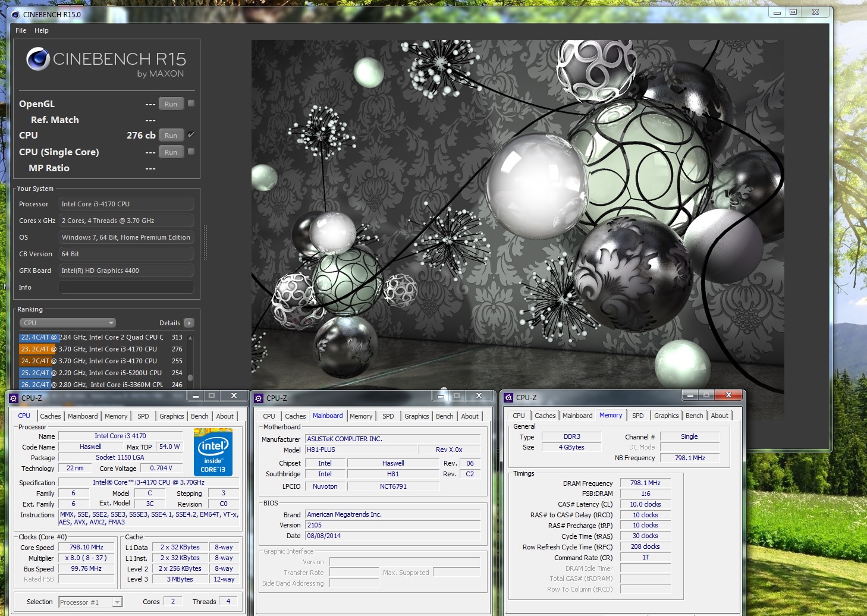Run the CPU Single Core benchmark
The width and height of the screenshot is (867, 616).
[171, 152]
